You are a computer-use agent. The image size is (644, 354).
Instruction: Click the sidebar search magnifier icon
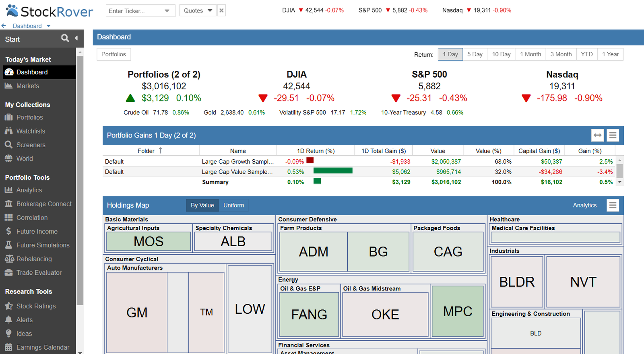click(x=65, y=38)
